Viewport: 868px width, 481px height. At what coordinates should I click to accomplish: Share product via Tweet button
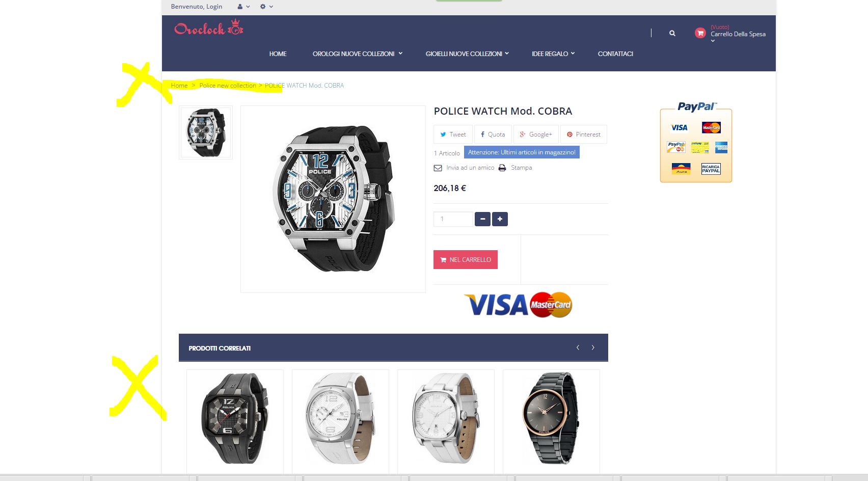pos(453,135)
